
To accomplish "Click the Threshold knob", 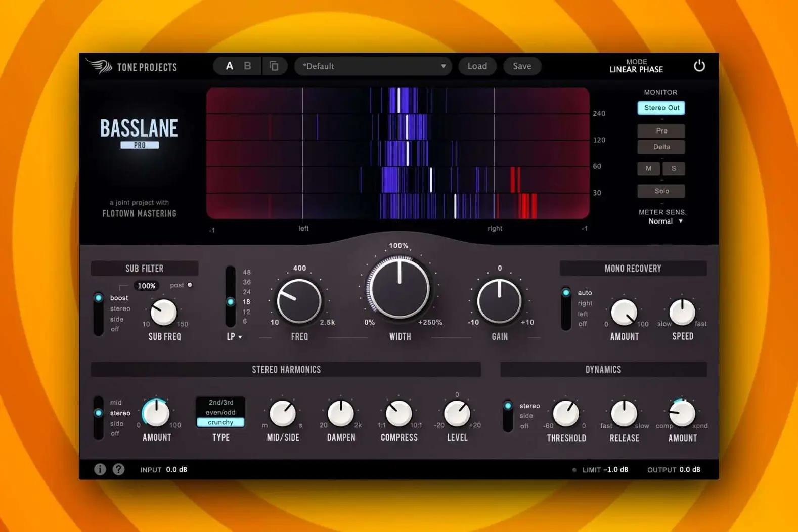I will pyautogui.click(x=566, y=413).
